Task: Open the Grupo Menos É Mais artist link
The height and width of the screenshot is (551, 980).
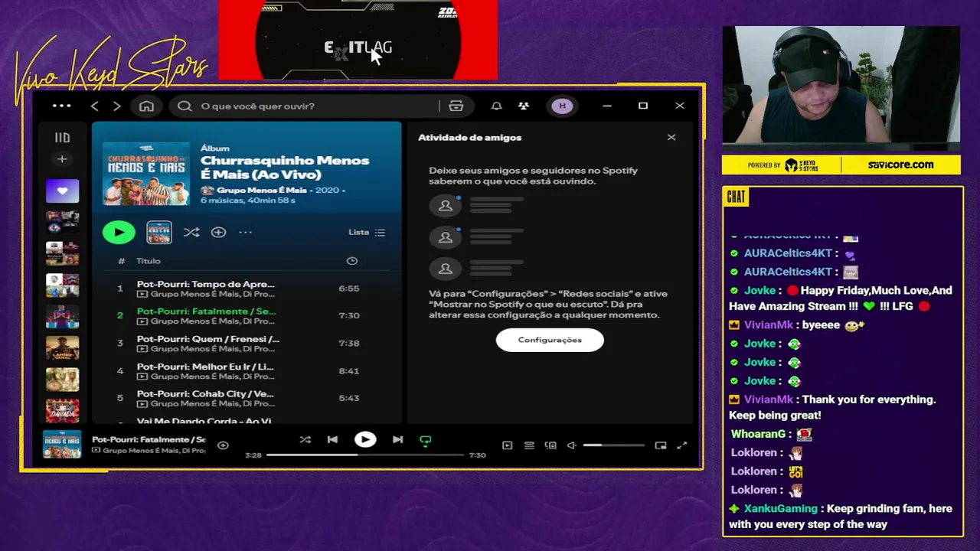Action: (x=261, y=190)
